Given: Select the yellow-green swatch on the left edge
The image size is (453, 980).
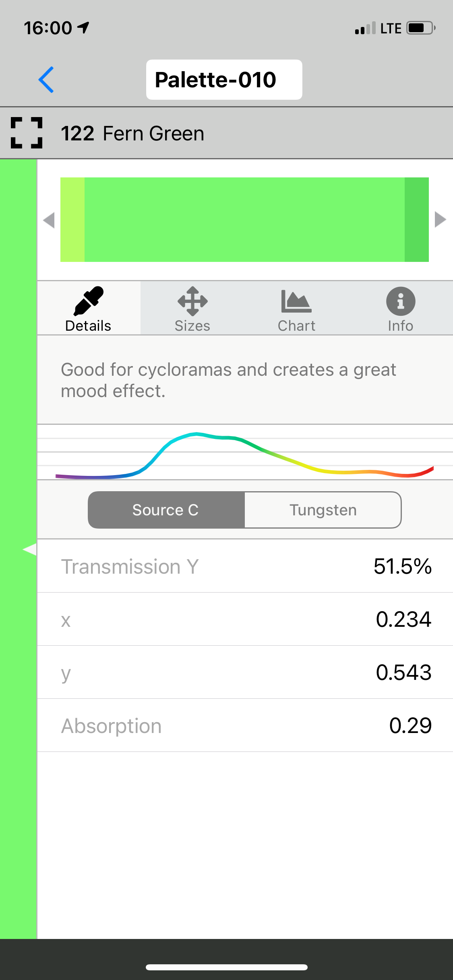Looking at the screenshot, I should tap(72, 220).
